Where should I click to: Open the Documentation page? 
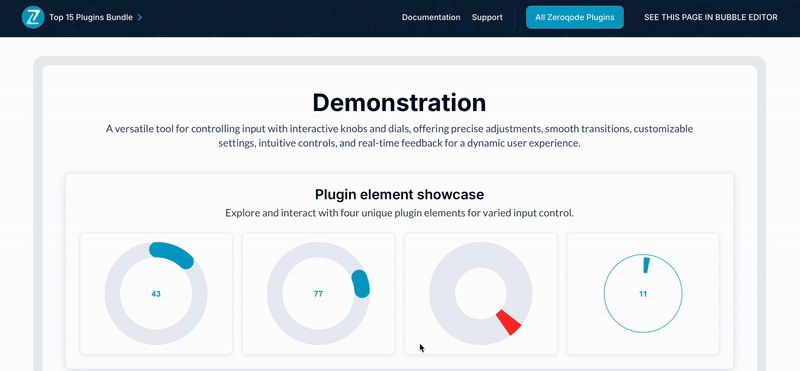point(431,17)
